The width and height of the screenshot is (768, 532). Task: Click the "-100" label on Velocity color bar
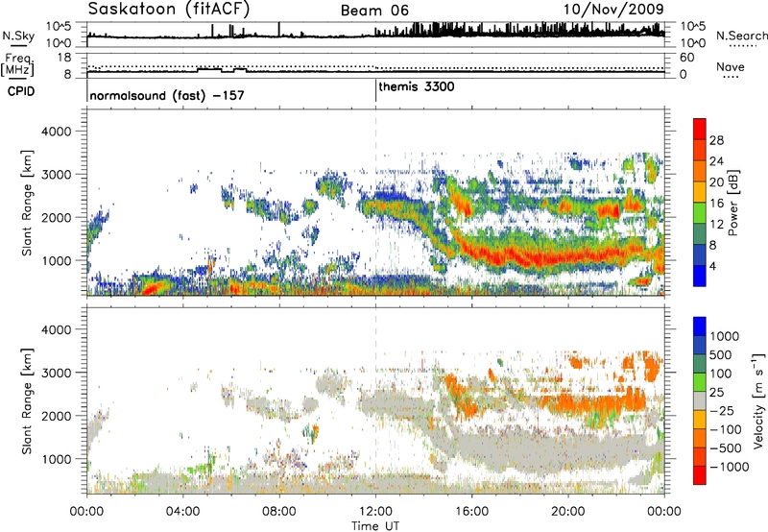(x=726, y=429)
